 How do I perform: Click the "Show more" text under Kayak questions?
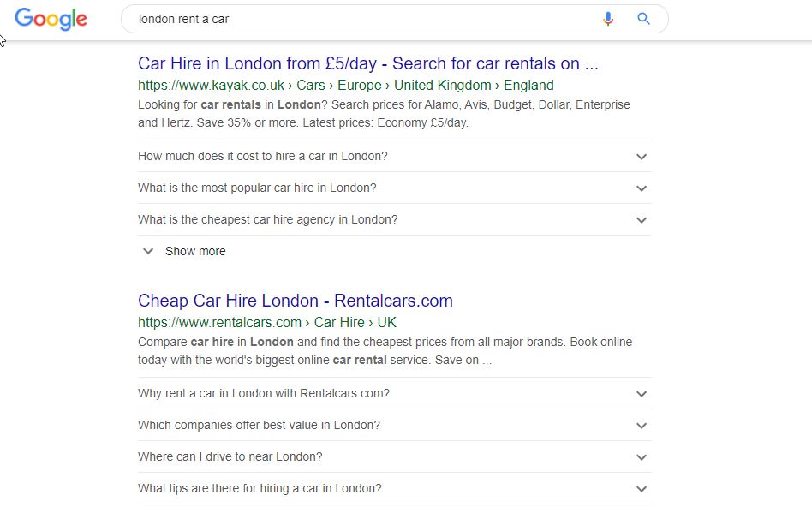tap(195, 251)
